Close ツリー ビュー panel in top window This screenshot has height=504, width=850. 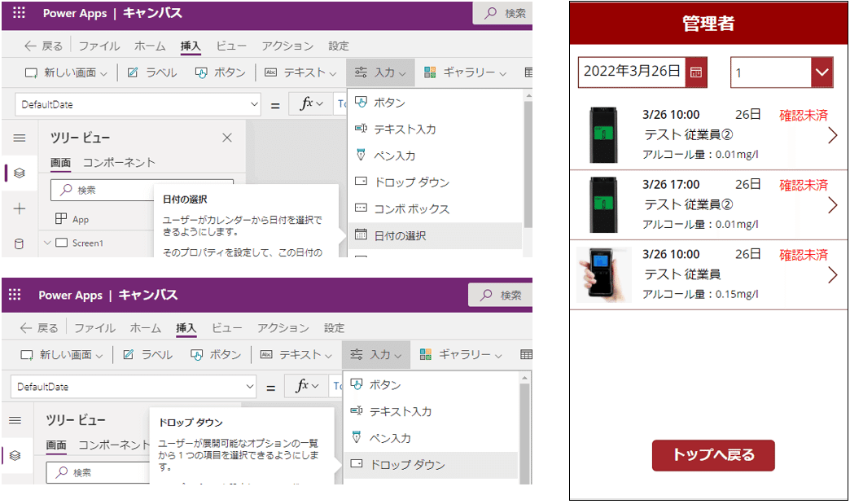coord(227,138)
